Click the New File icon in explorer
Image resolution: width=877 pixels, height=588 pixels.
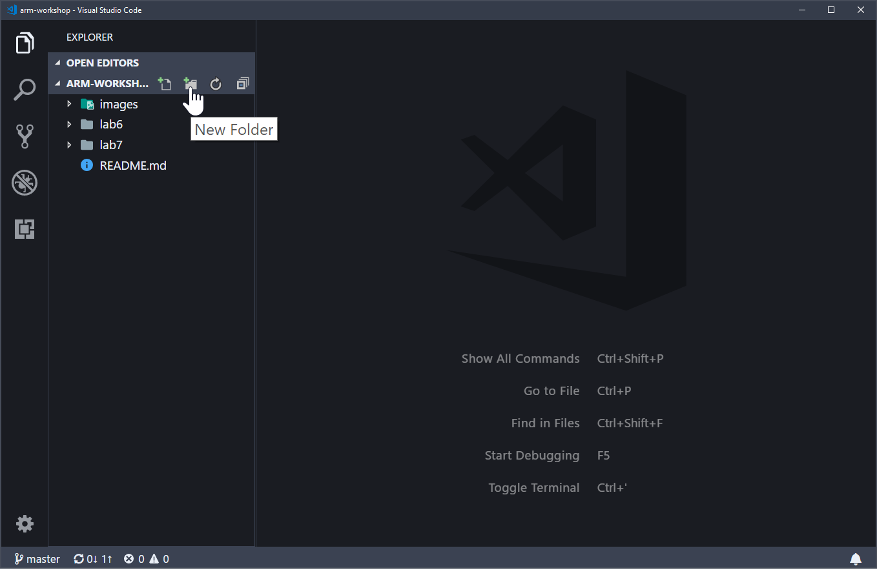coord(165,83)
